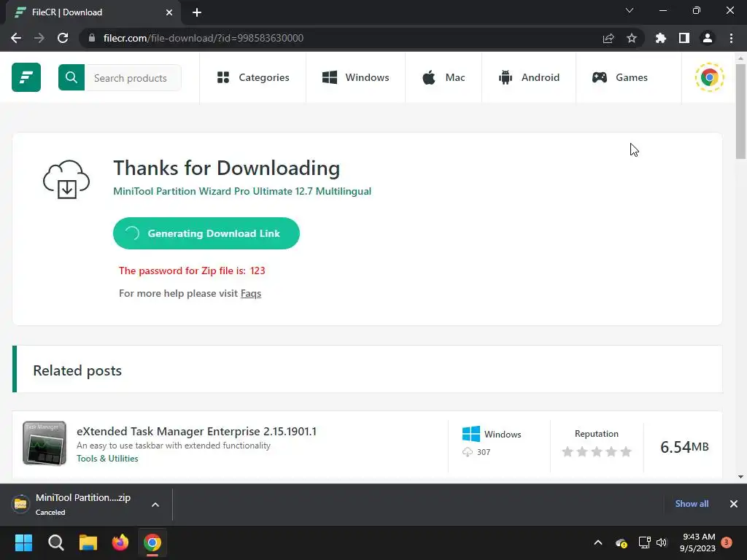This screenshot has width=747, height=560.
Task: Open the Chrome profile icon
Action: pos(708,38)
